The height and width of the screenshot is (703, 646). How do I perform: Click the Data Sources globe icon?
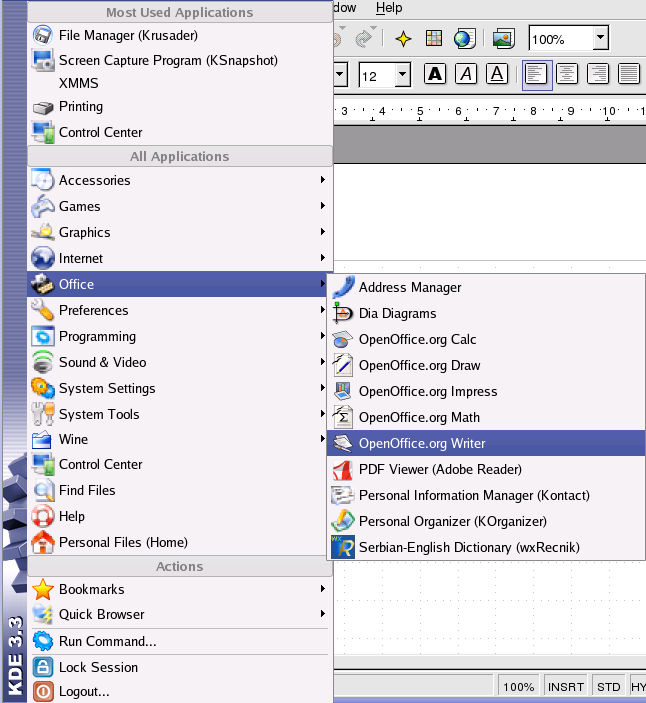[464, 39]
